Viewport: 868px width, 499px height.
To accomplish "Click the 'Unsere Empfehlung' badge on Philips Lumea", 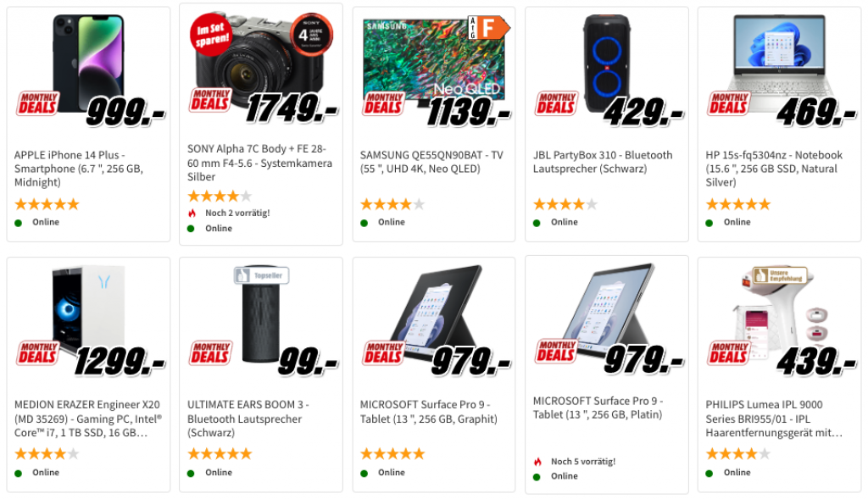I will click(x=778, y=277).
